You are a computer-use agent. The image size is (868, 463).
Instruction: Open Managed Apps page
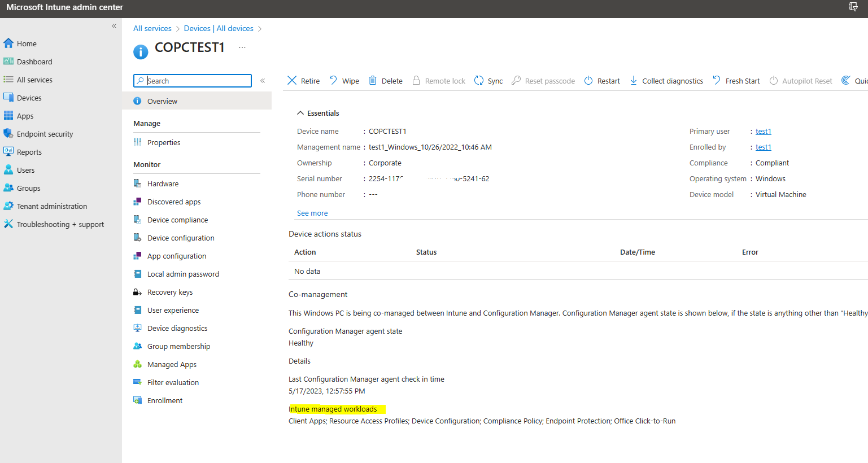pos(172,364)
